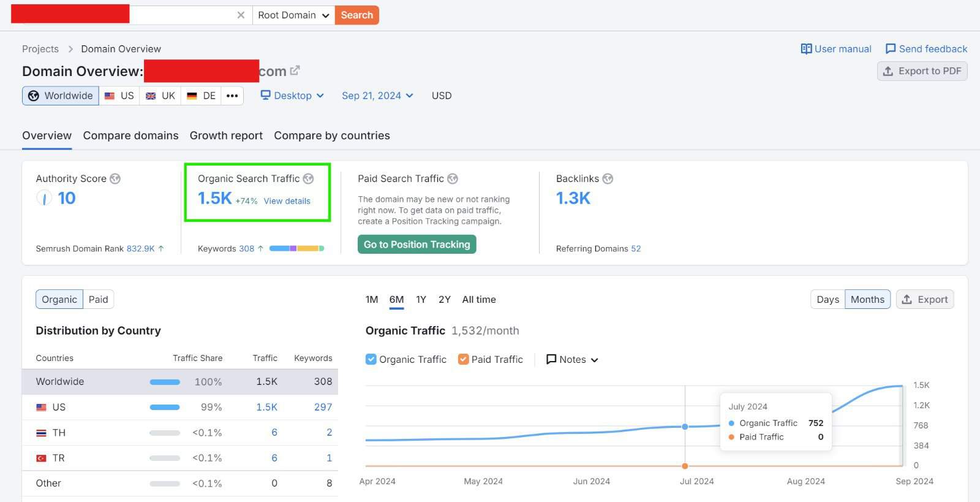The height and width of the screenshot is (502, 980).
Task: Open external link icon next to domain name
Action: [295, 70]
